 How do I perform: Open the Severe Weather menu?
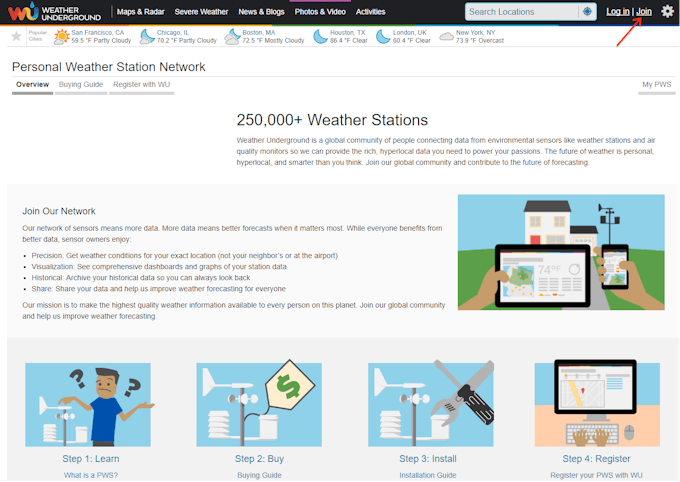click(x=201, y=12)
